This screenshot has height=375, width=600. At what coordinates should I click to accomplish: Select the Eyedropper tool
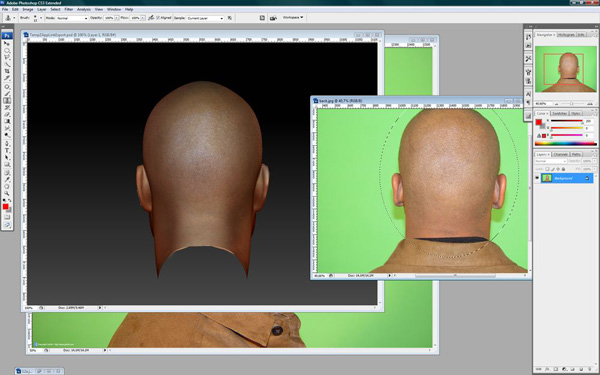click(7, 180)
